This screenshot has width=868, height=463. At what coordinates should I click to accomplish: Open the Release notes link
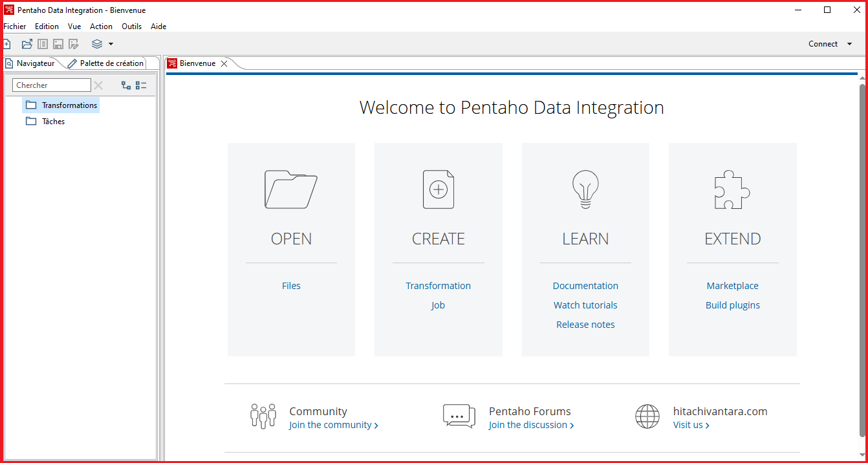tap(585, 324)
